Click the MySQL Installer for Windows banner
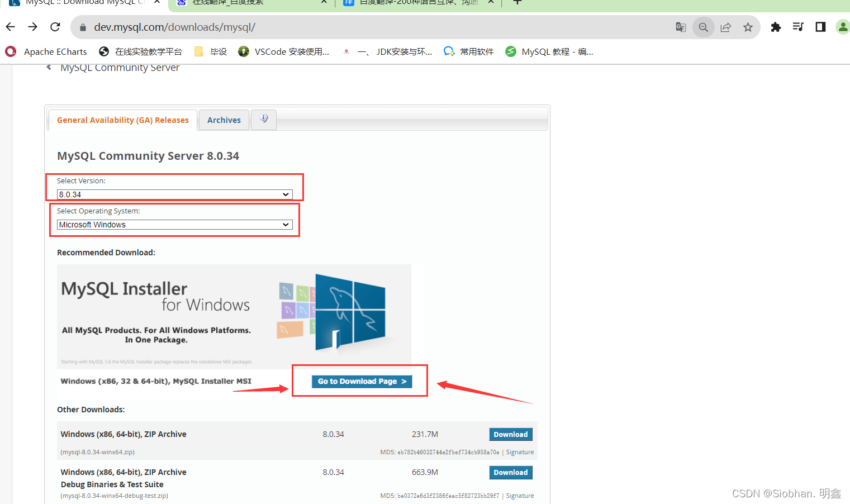 click(234, 316)
